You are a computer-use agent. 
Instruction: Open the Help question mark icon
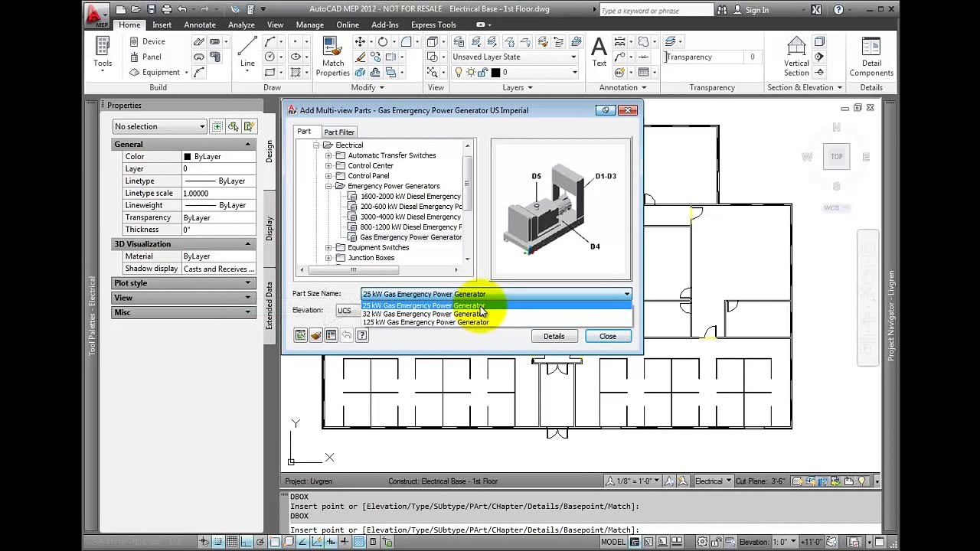click(x=839, y=10)
